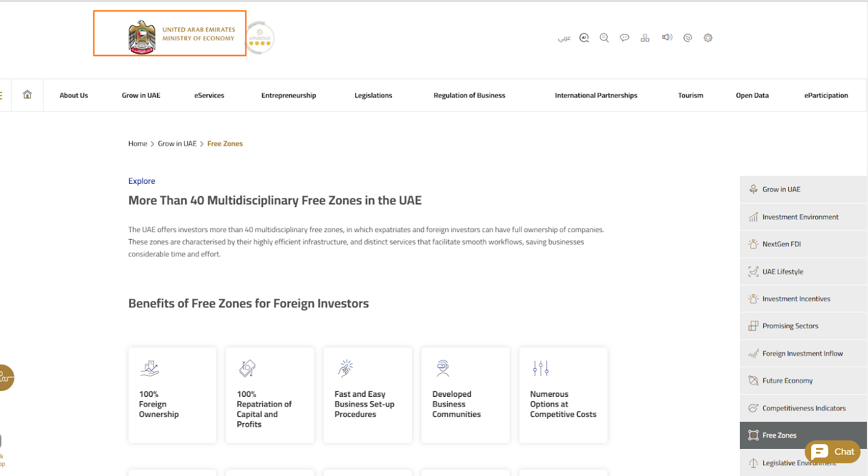Open Competitiveness Indicators in the sidebar

[803, 408]
